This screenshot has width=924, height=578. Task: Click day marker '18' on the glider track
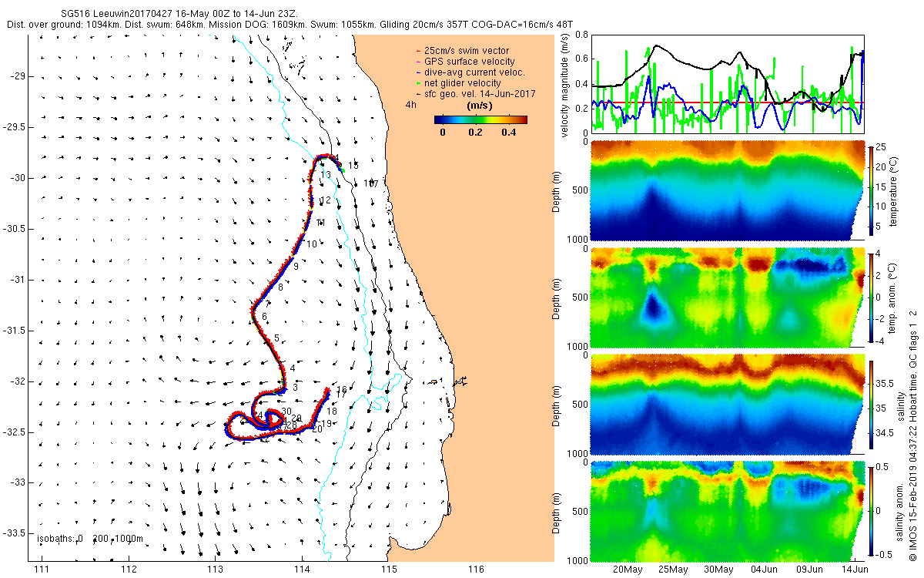point(332,412)
